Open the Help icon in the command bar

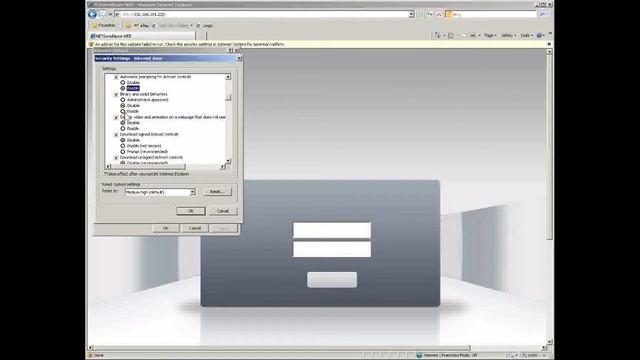point(540,36)
